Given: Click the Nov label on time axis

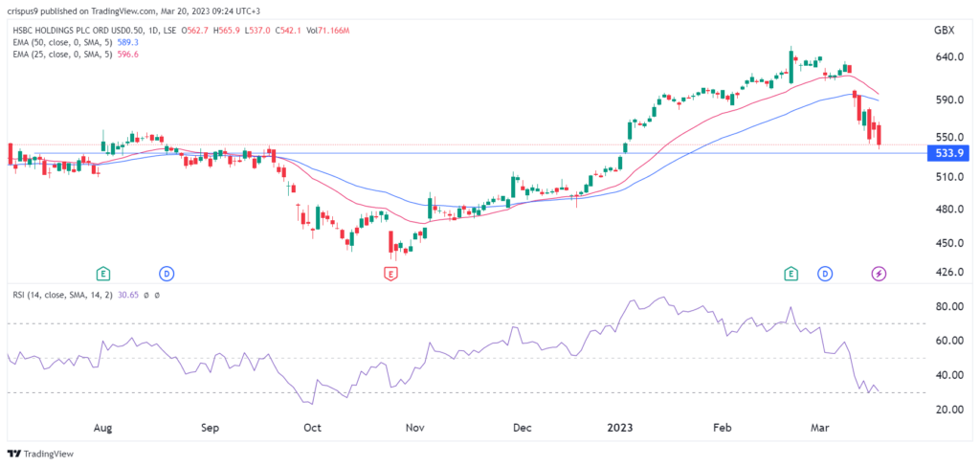Looking at the screenshot, I should point(415,429).
